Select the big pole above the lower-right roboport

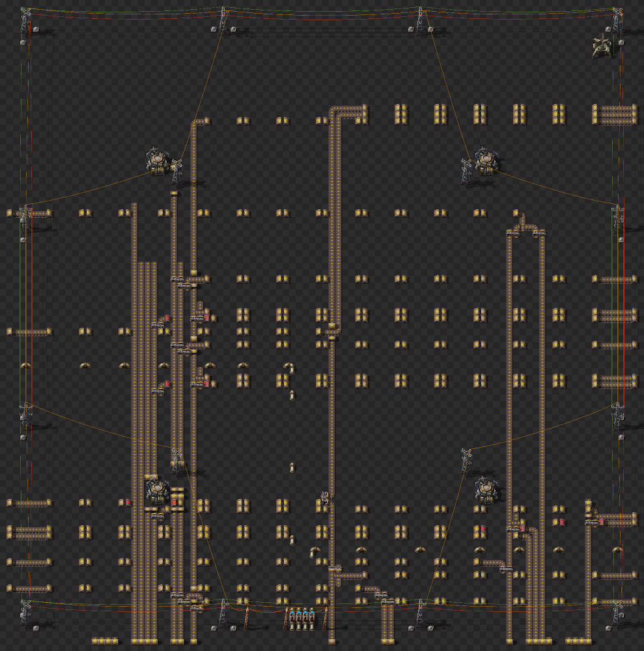point(466,461)
